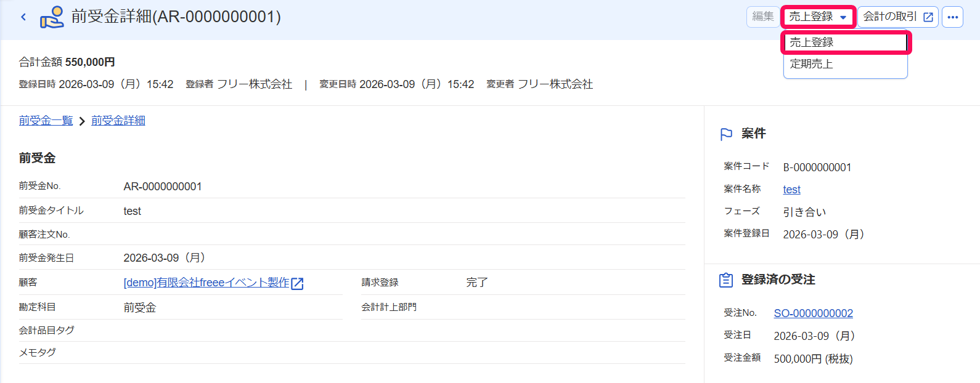This screenshot has width=980, height=383.
Task: Click the AR-0000000001 advance number value
Action: coord(163,187)
